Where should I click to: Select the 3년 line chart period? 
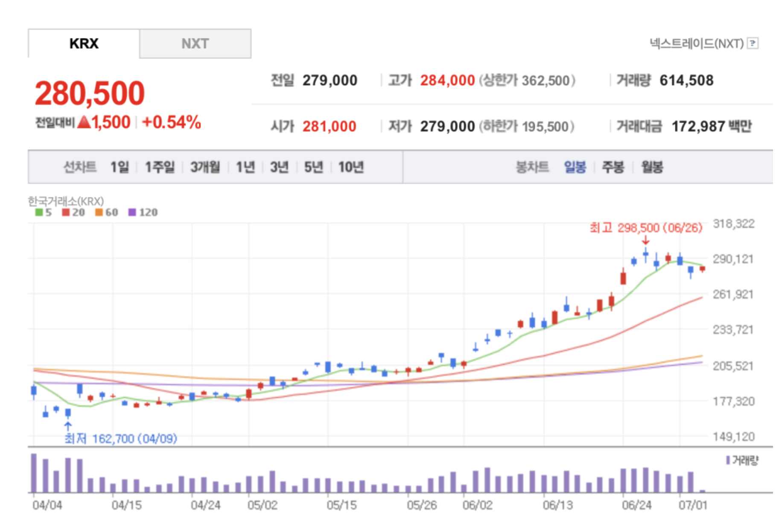pyautogui.click(x=280, y=167)
